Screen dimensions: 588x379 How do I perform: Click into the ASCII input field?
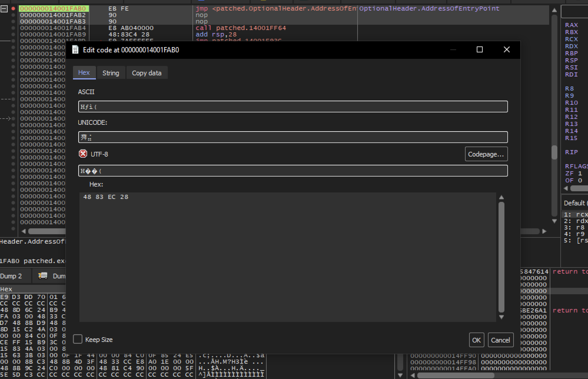click(x=293, y=107)
